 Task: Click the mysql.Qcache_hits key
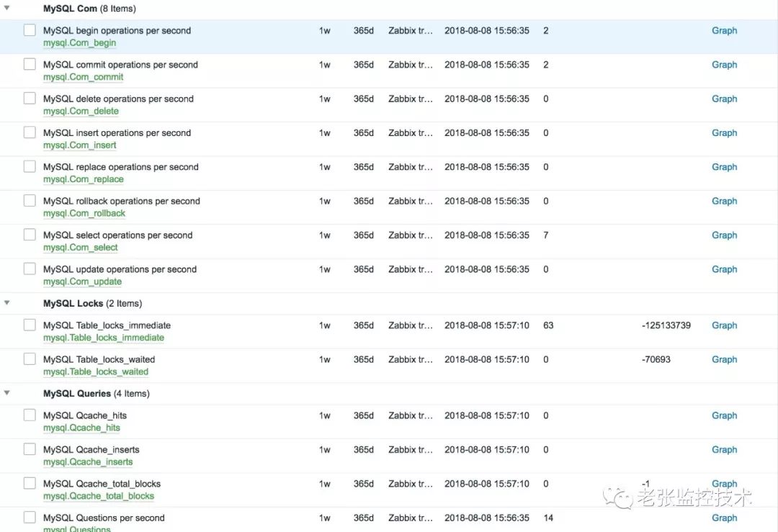coord(81,428)
